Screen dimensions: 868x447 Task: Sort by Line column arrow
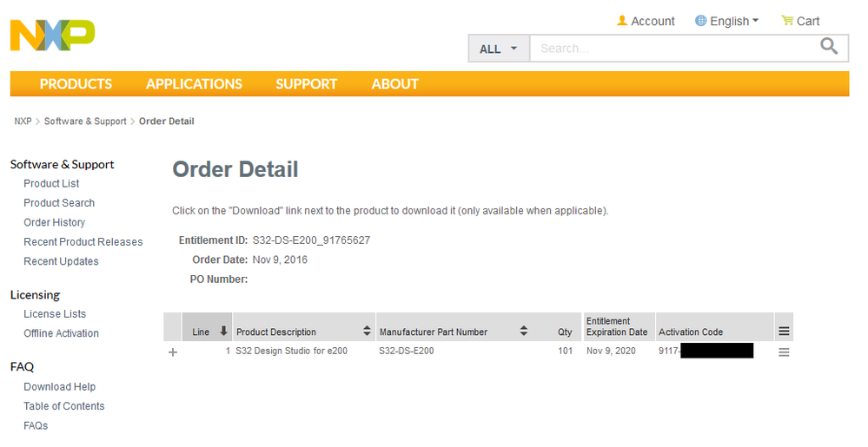pos(223,332)
